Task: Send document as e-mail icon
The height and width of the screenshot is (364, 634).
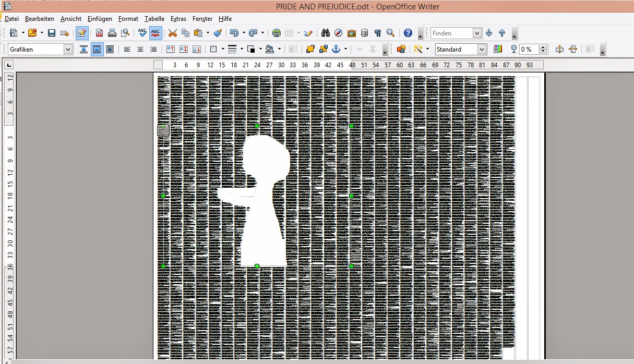Action: tap(65, 33)
